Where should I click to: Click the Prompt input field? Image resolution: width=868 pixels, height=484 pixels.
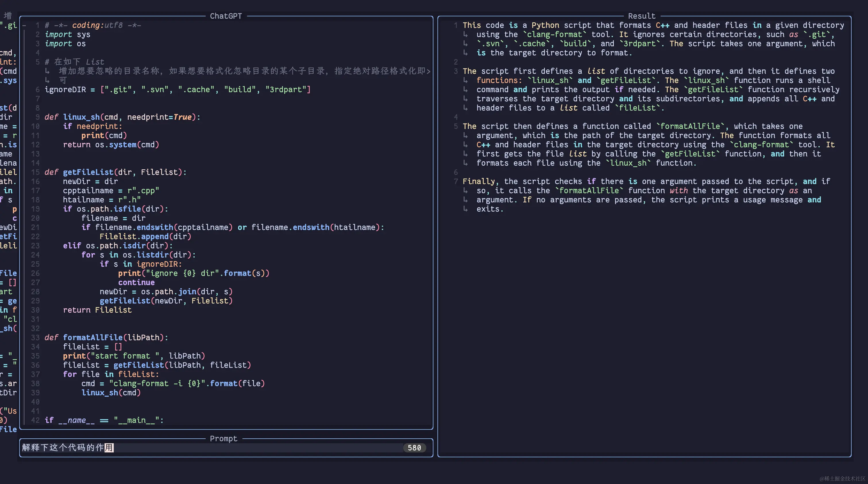tap(226, 448)
